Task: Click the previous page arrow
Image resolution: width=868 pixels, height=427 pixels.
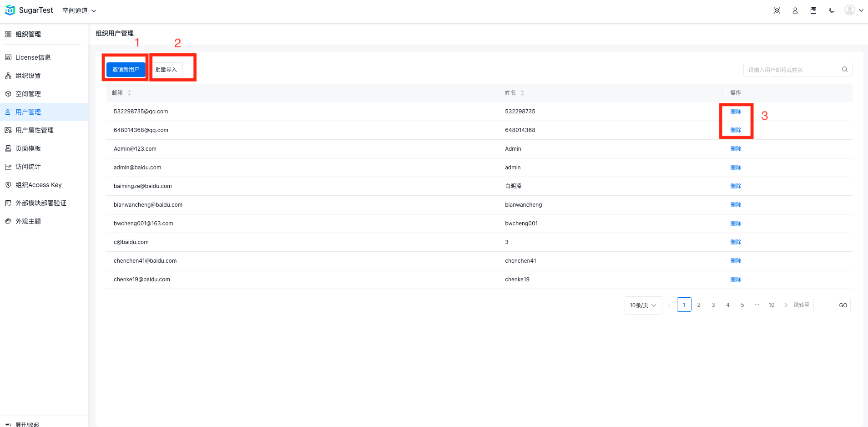Action: 669,305
